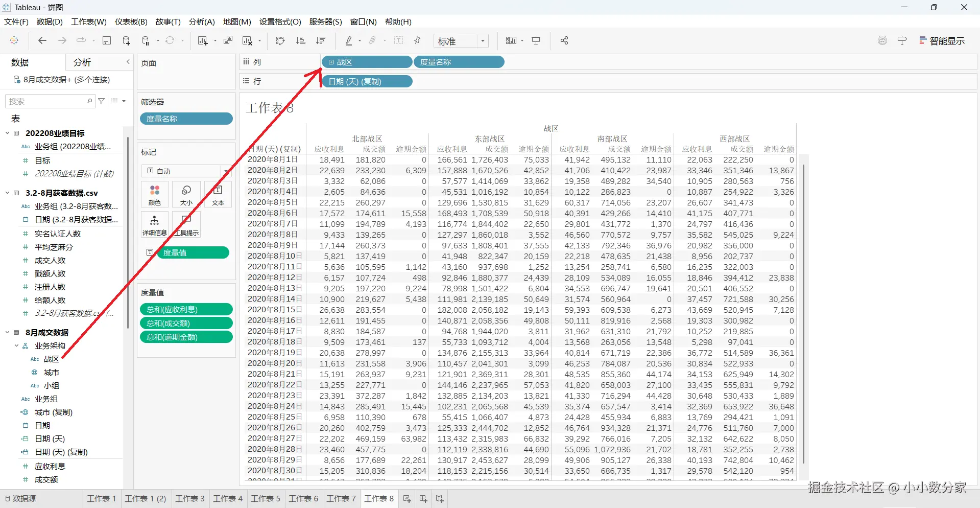This screenshot has width=980, height=508.
Task: Click the 总和(逾期金额) measure value pill
Action: (x=186, y=337)
